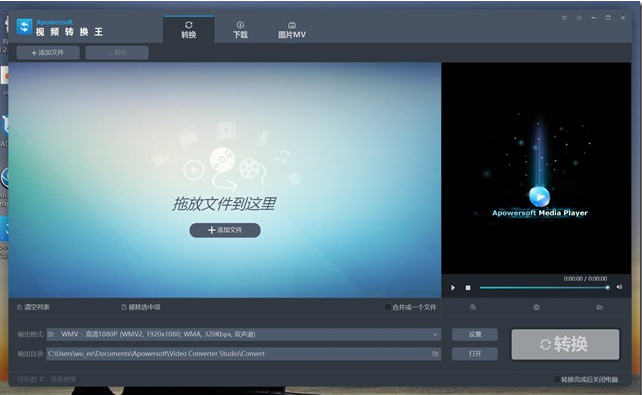Stop the preview playback

(x=468, y=288)
